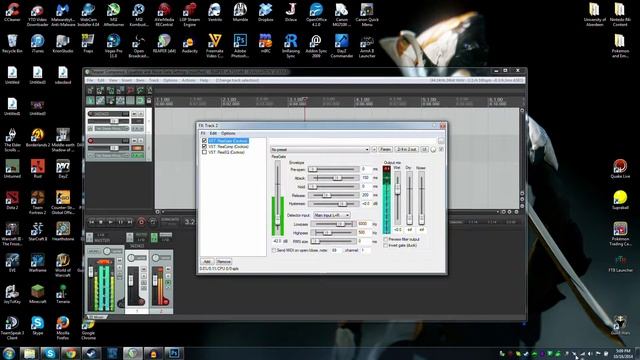The width and height of the screenshot is (640, 360).
Task: Click the Pause button in REAPER transport
Action: click(x=120, y=222)
